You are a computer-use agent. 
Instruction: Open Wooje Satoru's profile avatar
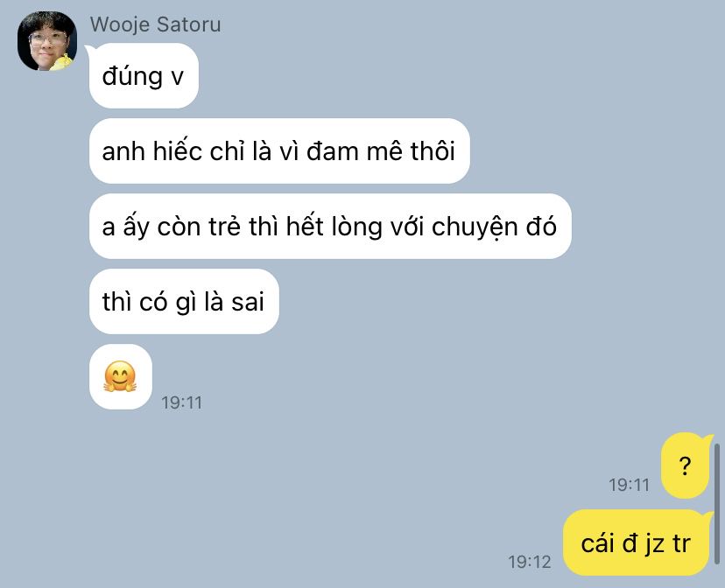(x=47, y=41)
